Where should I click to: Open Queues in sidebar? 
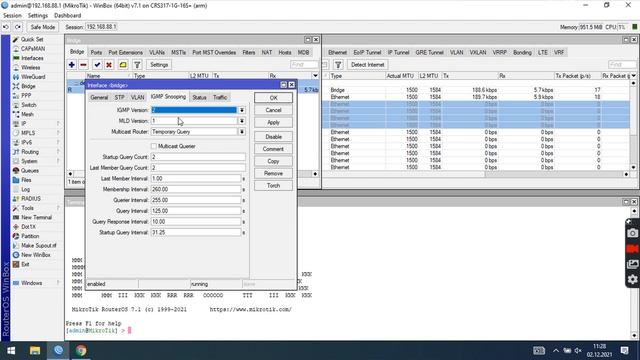click(x=30, y=171)
